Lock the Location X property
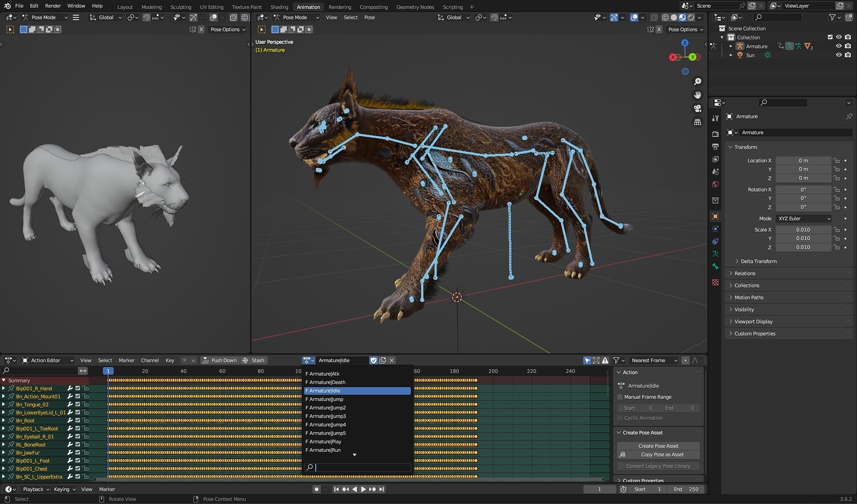Screen dimensions: 857x504 [836, 161]
